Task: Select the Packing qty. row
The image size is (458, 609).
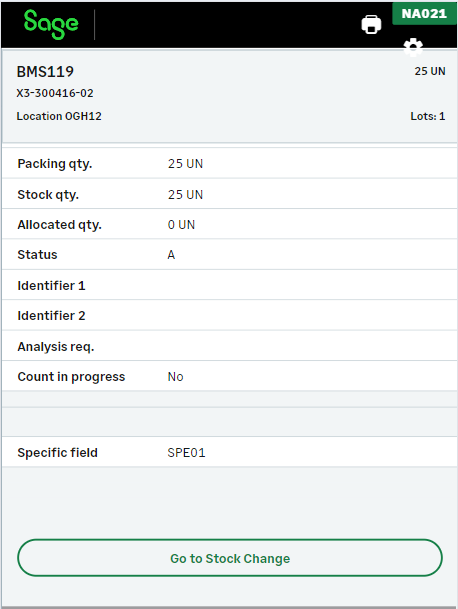Action: pyautogui.click(x=230, y=164)
